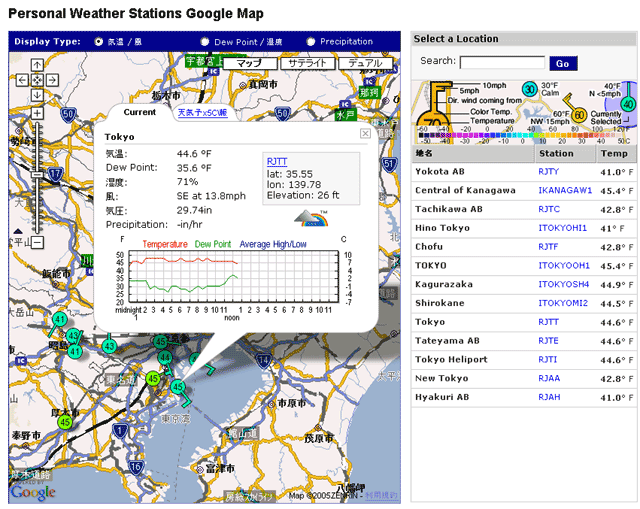Screen dimensions: 640x509
Task: Adjust the map zoom slider handle
Action: pyautogui.click(x=37, y=174)
